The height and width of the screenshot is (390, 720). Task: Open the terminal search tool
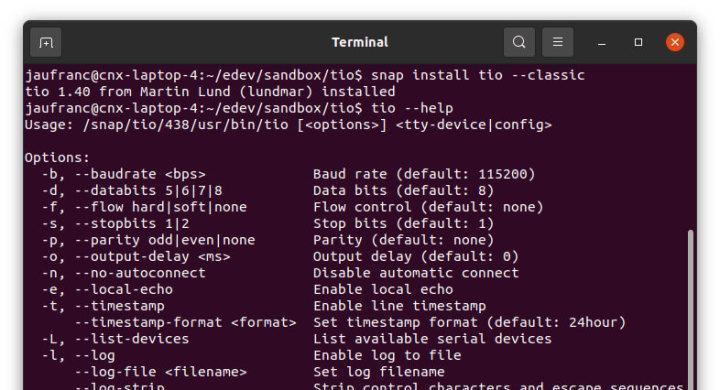(x=519, y=42)
